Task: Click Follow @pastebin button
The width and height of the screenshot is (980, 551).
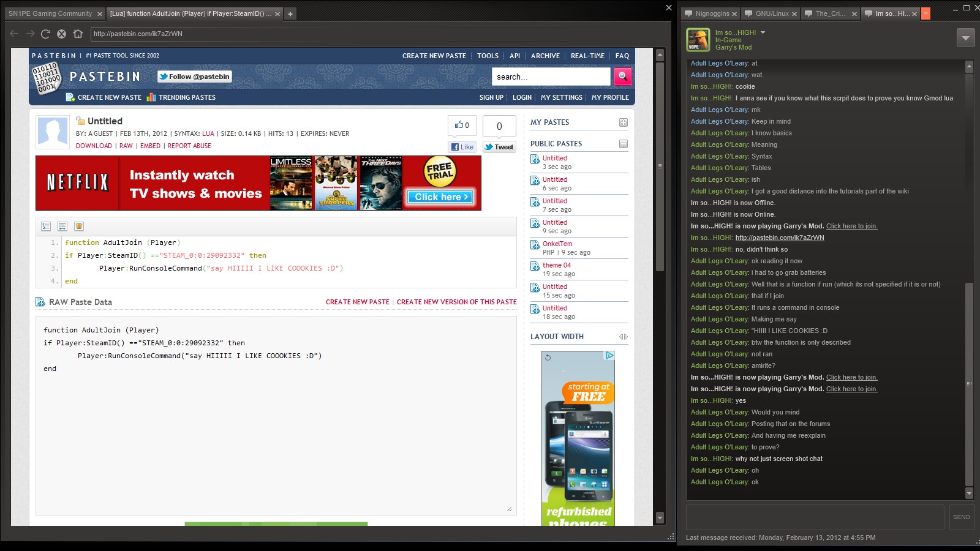Action: [194, 77]
